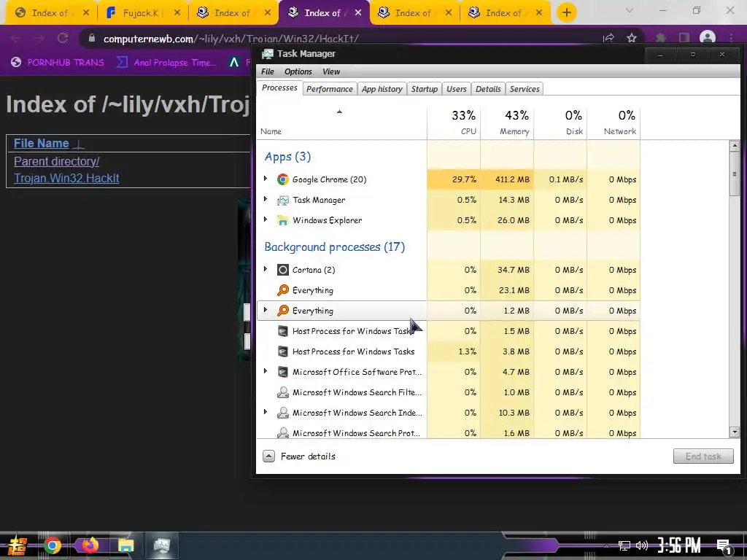Sort processes by Disk column
The height and width of the screenshot is (560, 747).
tap(560, 122)
